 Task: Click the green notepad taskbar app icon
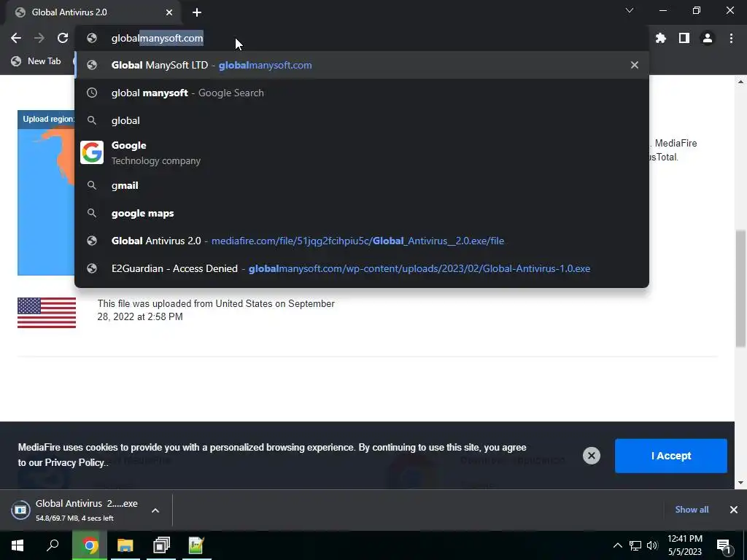click(197, 545)
